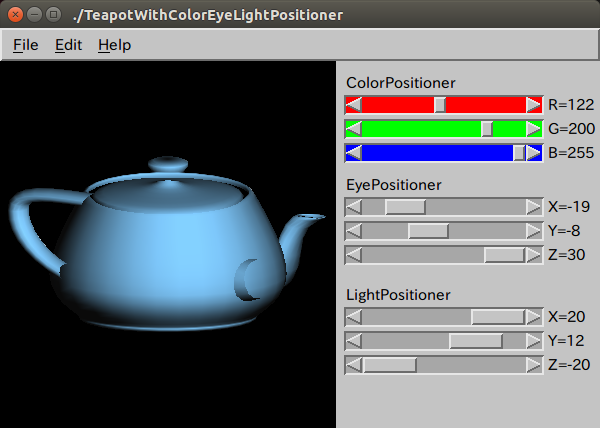
Task: Click right arrow of EyePositioner X scrollbar
Action: coord(533,207)
